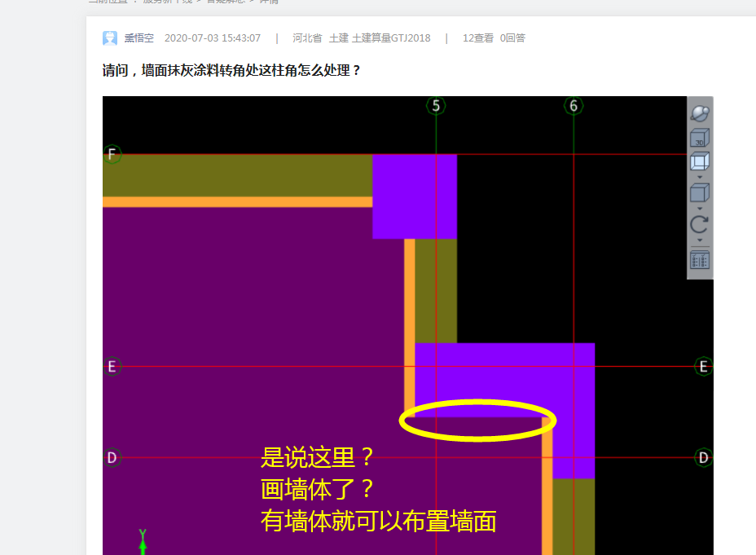Click the posted timestamp 2020-07-03 15:43:07

(x=213, y=38)
